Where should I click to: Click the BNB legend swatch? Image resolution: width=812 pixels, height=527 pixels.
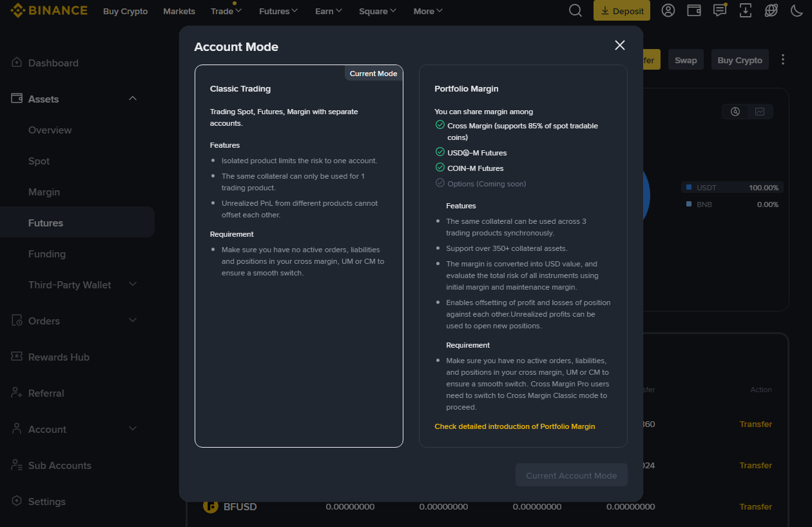tap(689, 204)
